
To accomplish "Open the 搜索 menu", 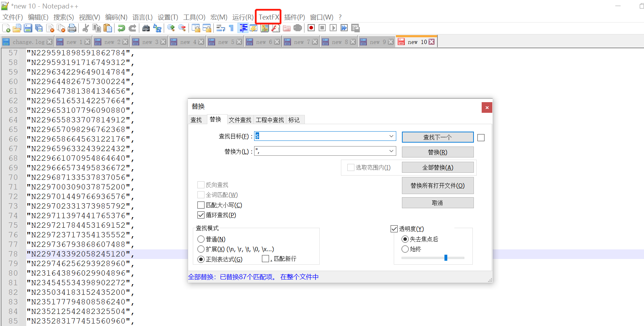I will tap(64, 17).
